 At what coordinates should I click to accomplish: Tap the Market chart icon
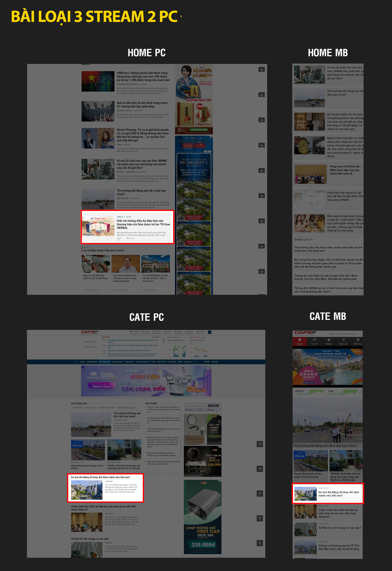329,340
